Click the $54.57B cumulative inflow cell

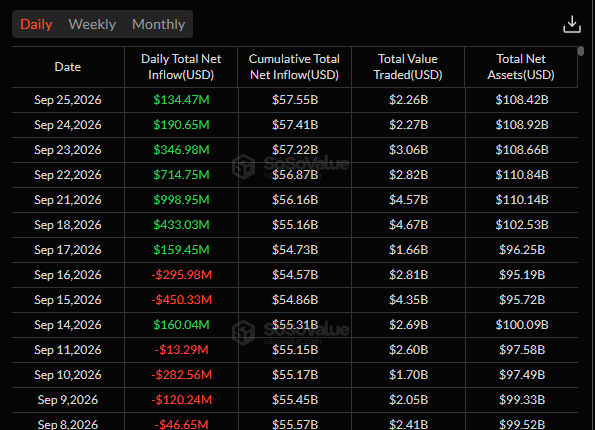(x=295, y=275)
